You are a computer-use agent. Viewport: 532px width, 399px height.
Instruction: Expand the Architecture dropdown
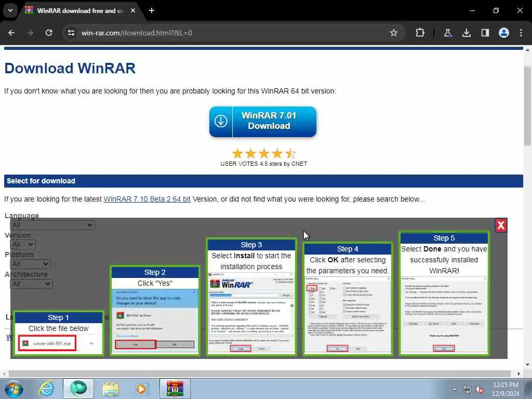[31, 284]
